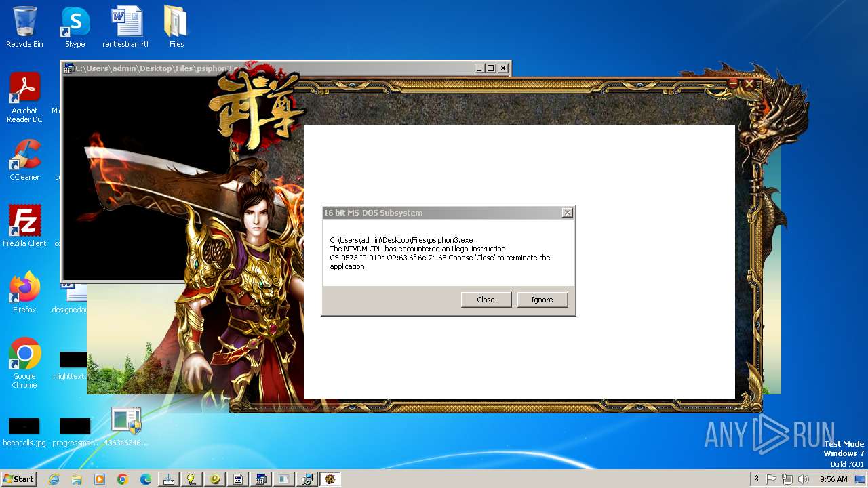Screen dimensions: 868x488
Task: Launch Chrome from the taskbar
Action: click(x=123, y=479)
